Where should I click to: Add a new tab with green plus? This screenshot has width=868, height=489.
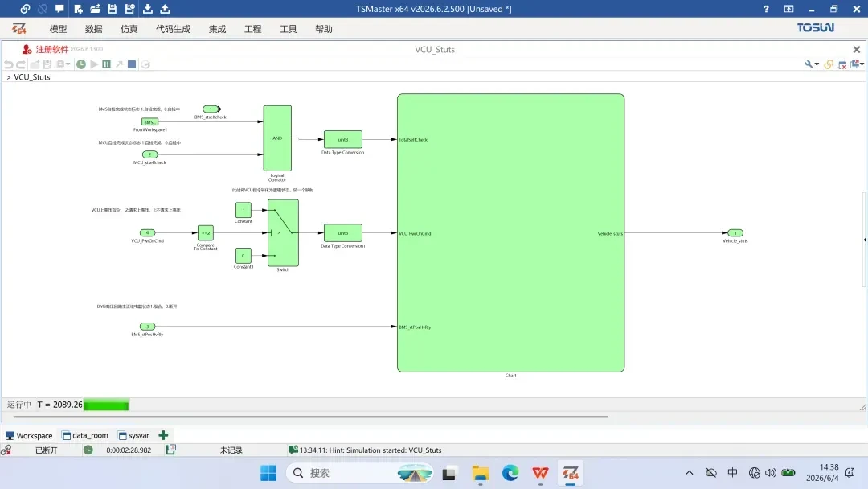(x=163, y=435)
